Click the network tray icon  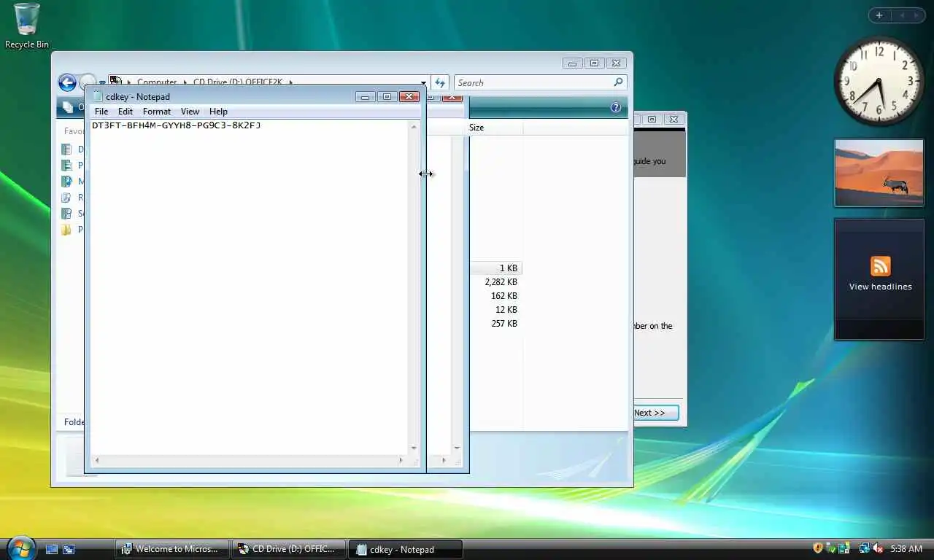[x=865, y=548]
